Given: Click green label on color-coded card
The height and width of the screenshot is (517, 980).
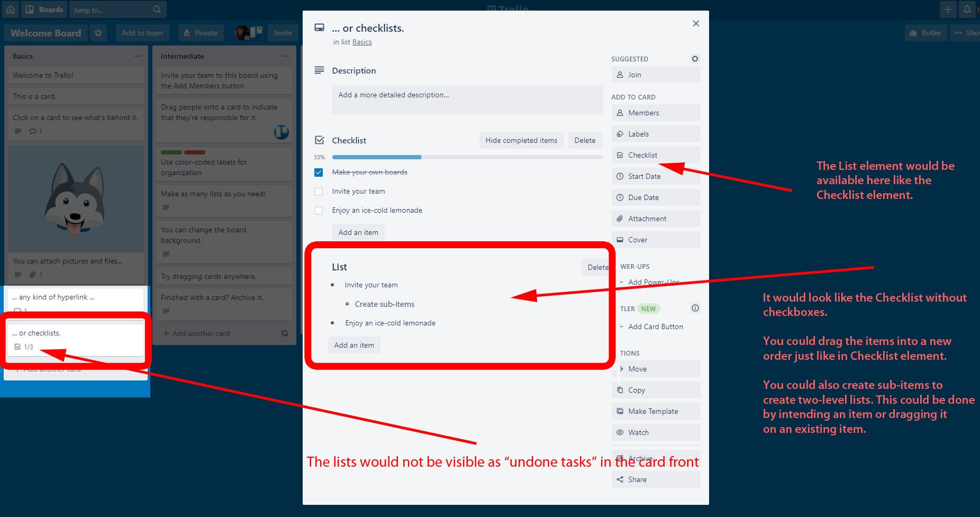Looking at the screenshot, I should click(x=171, y=152).
